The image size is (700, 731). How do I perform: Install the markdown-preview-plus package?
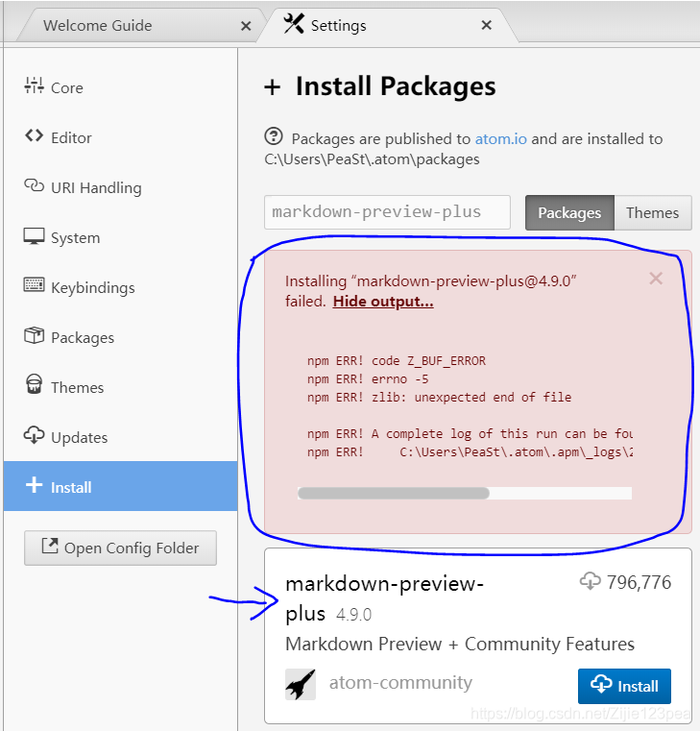[x=624, y=686]
